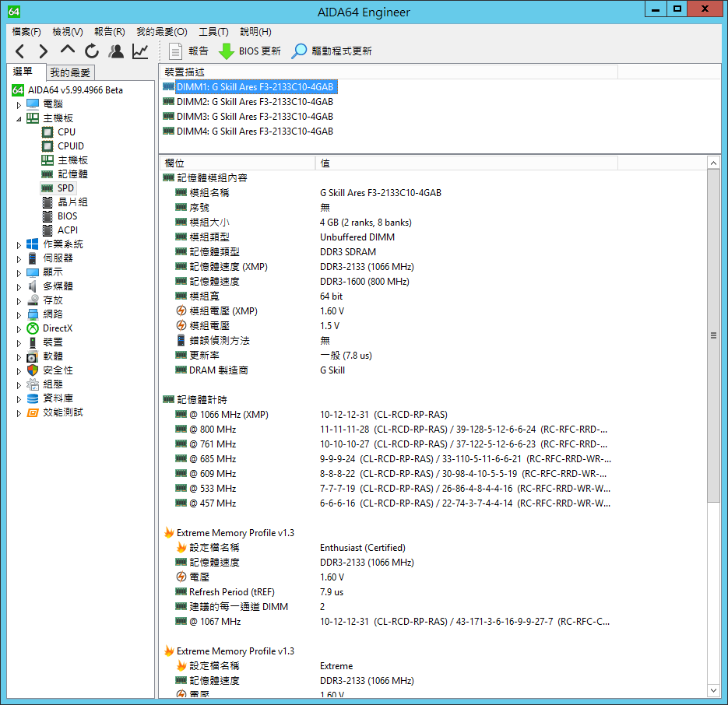This screenshot has height=705, width=728.
Task: Click the scrollbar down arrow in details pane
Action: click(714, 691)
